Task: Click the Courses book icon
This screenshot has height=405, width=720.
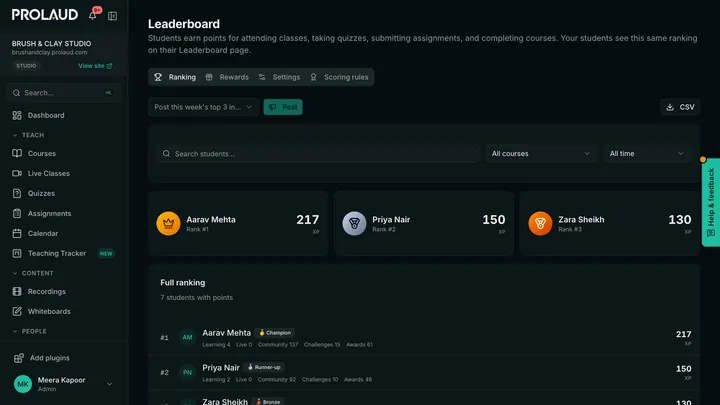Action: (x=17, y=153)
